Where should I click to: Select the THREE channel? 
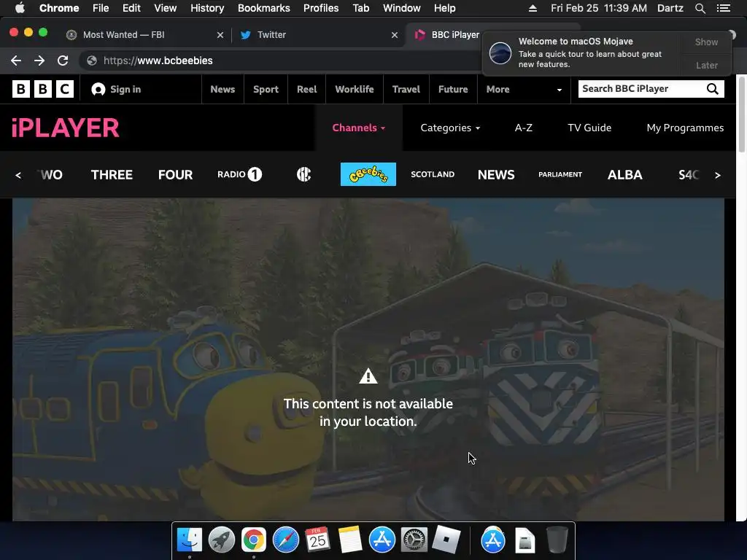pyautogui.click(x=112, y=175)
